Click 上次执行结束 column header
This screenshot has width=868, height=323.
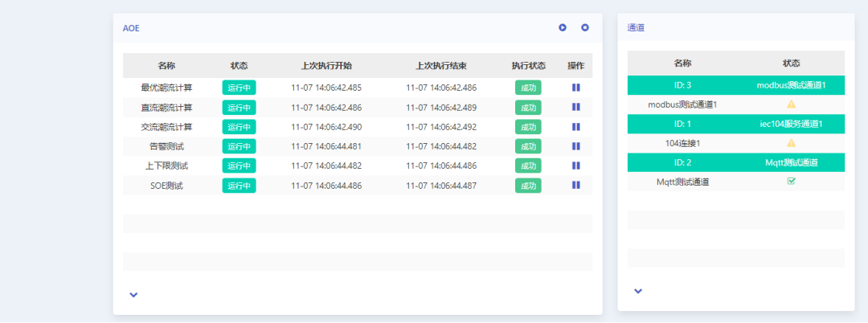click(x=441, y=66)
